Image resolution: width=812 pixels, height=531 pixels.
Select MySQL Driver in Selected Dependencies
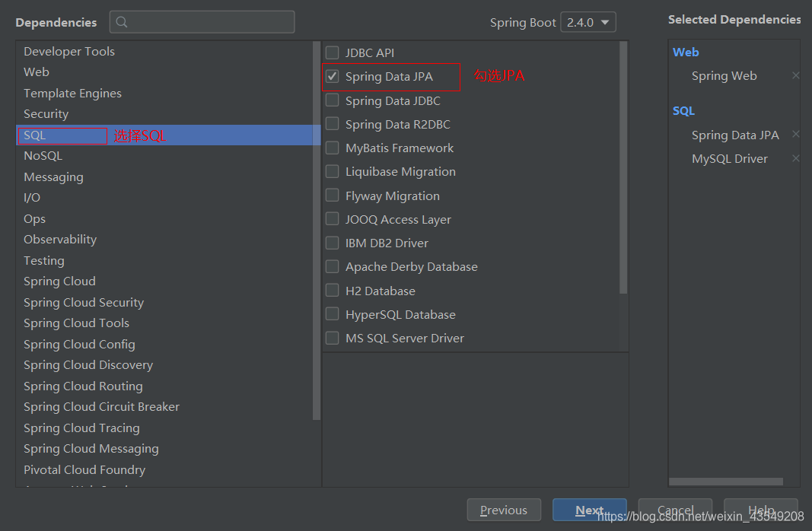[x=730, y=158]
